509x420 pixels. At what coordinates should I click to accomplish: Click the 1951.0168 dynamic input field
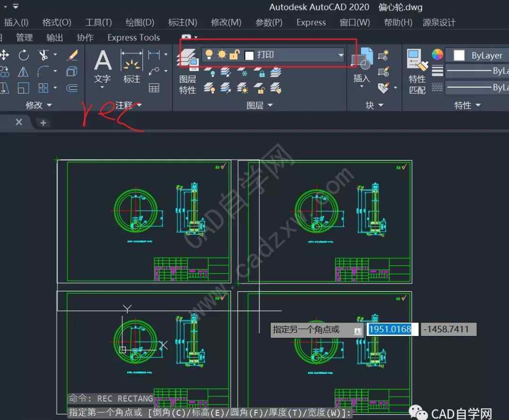(393, 329)
